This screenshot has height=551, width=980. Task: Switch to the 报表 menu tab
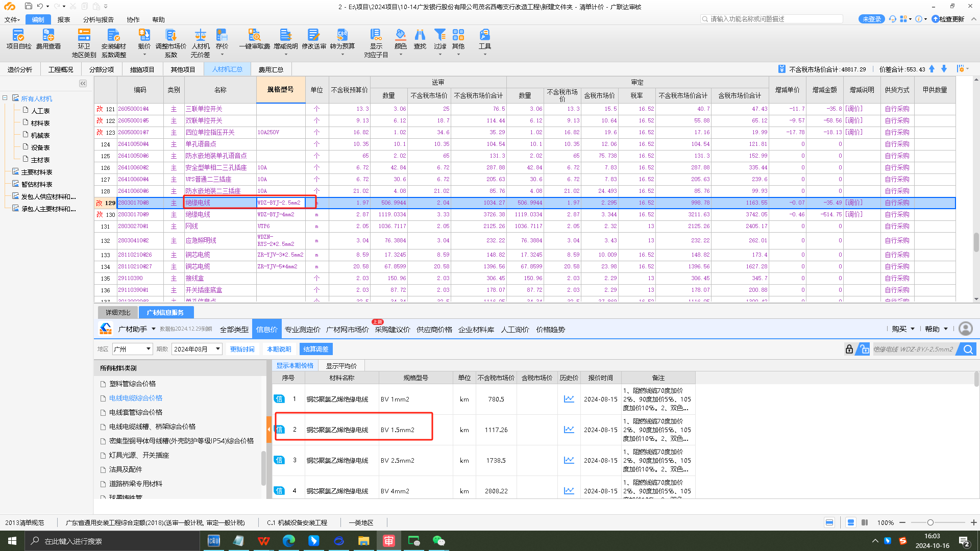(64, 19)
